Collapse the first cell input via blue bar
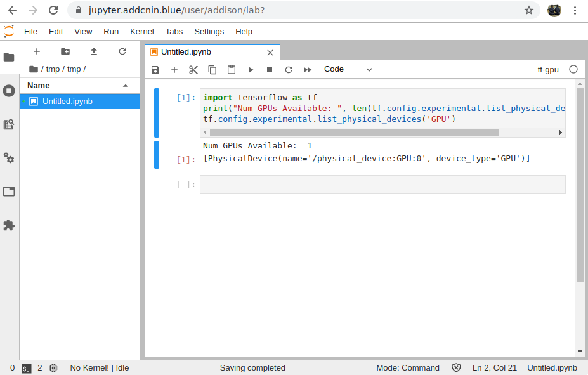Viewport: 588px width, 375px height. 157,113
